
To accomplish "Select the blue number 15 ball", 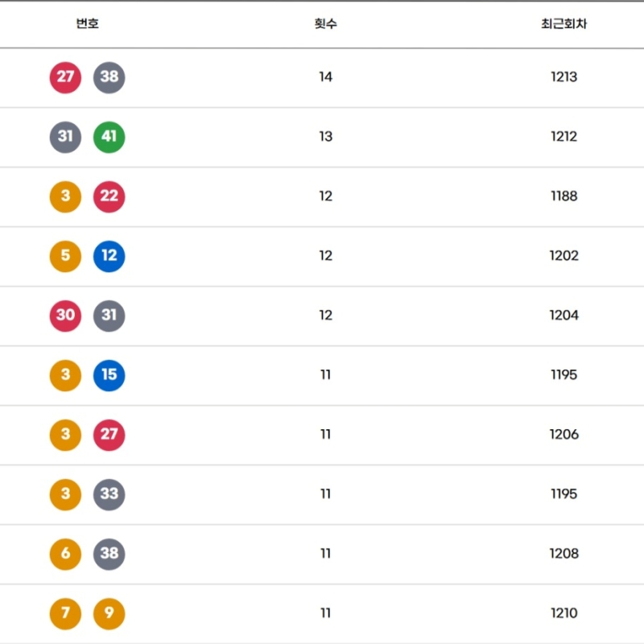I will tap(109, 375).
